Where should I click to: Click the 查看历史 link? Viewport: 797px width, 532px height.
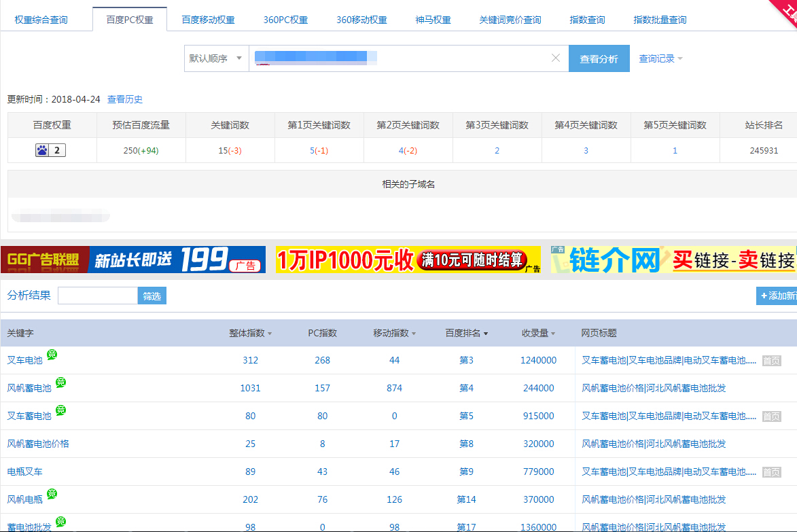[125, 99]
